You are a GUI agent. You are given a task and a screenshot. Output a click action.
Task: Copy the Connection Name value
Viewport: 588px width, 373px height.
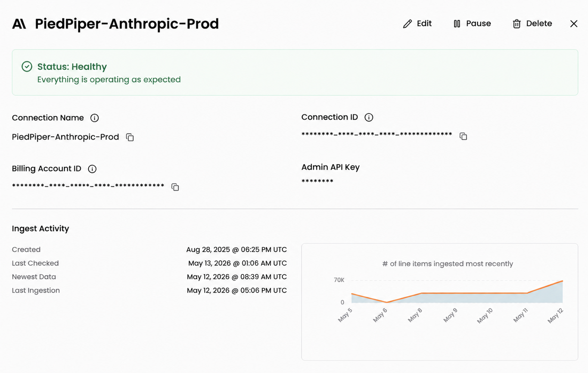tap(130, 137)
